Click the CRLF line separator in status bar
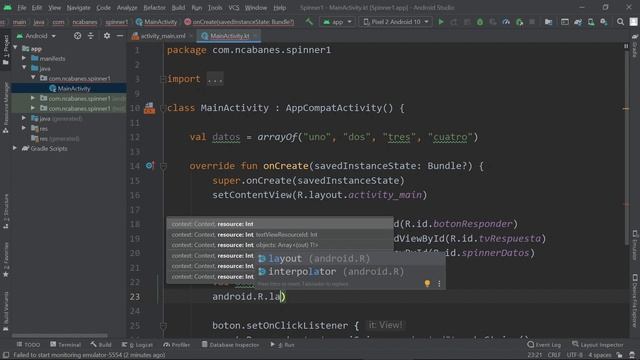Screen dimensions: 640x360 click(554, 355)
